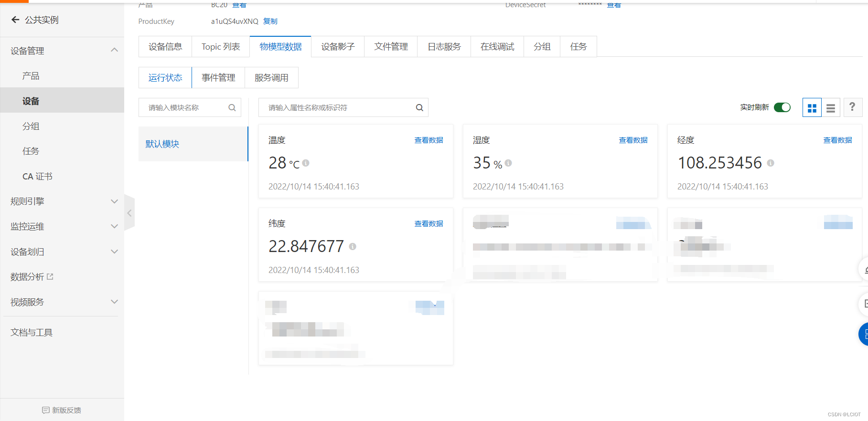Image resolution: width=868 pixels, height=421 pixels.
Task: Collapse the left sidebar handle
Action: [x=129, y=213]
